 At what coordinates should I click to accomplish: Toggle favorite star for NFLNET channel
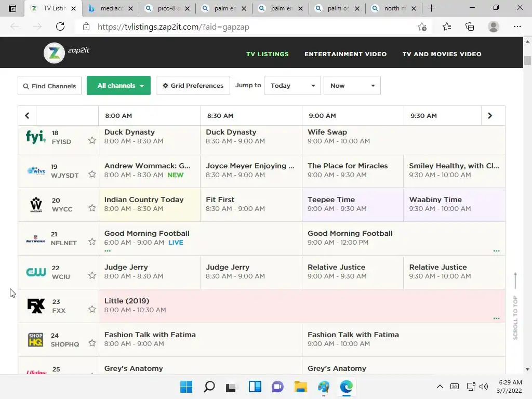click(x=92, y=242)
